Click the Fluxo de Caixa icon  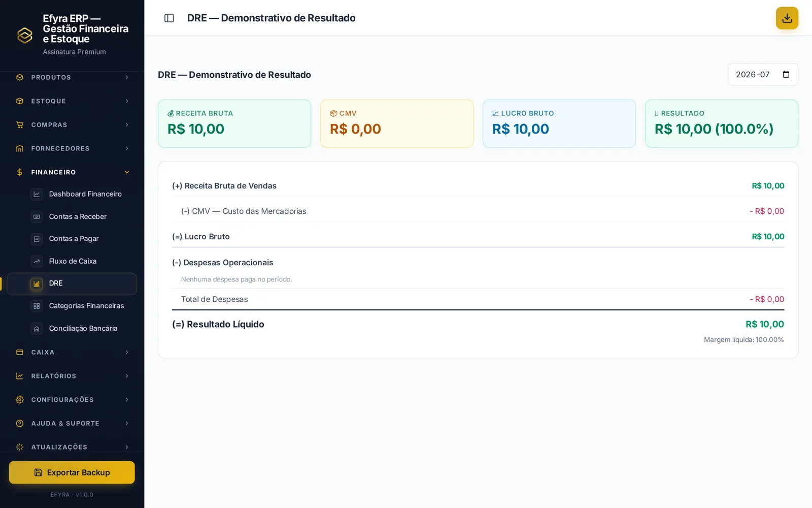[x=37, y=261]
